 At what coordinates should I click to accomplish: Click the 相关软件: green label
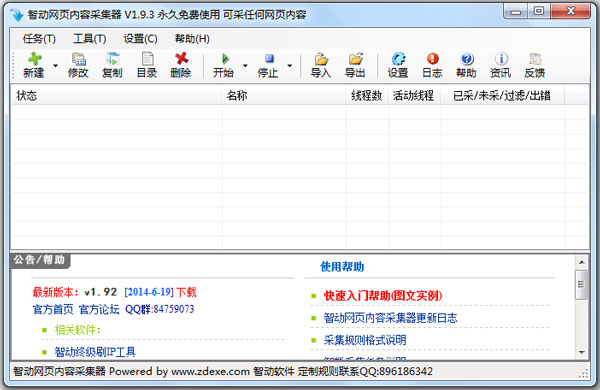78,330
